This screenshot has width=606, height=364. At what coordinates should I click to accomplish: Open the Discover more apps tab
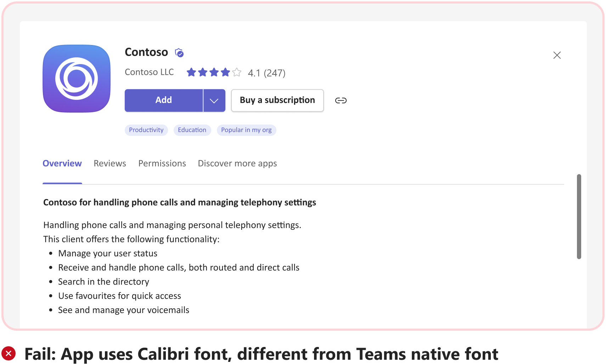point(237,164)
